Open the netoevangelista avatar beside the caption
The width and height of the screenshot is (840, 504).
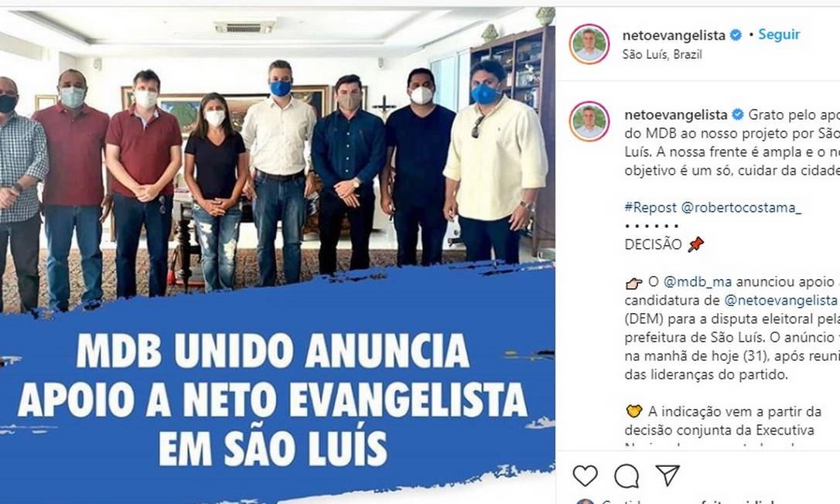point(589,121)
